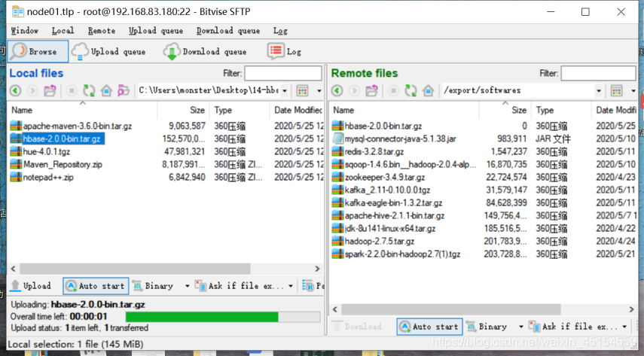This screenshot has height=356, width=644.
Task: Open Download queue menu
Action: click(x=228, y=31)
